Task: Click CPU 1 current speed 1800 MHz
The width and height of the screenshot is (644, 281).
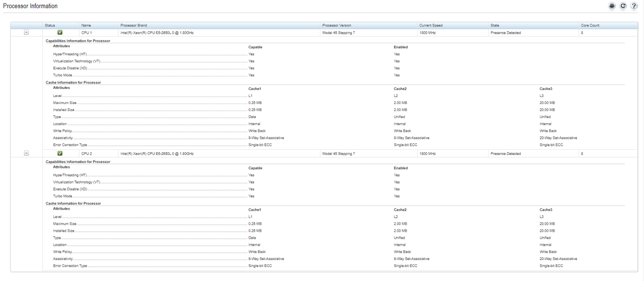Action: pos(427,33)
